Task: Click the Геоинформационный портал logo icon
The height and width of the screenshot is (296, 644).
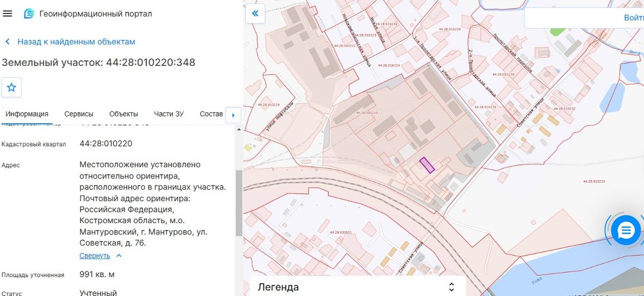Action: point(29,13)
